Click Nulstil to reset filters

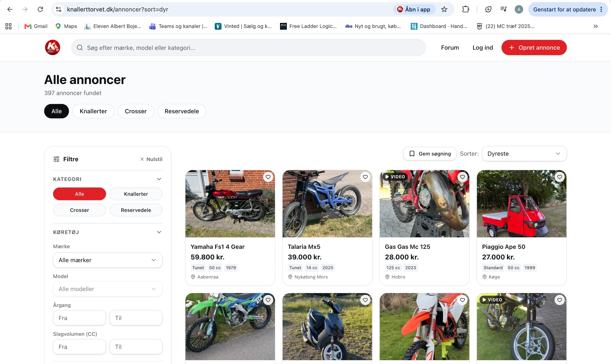[151, 159]
